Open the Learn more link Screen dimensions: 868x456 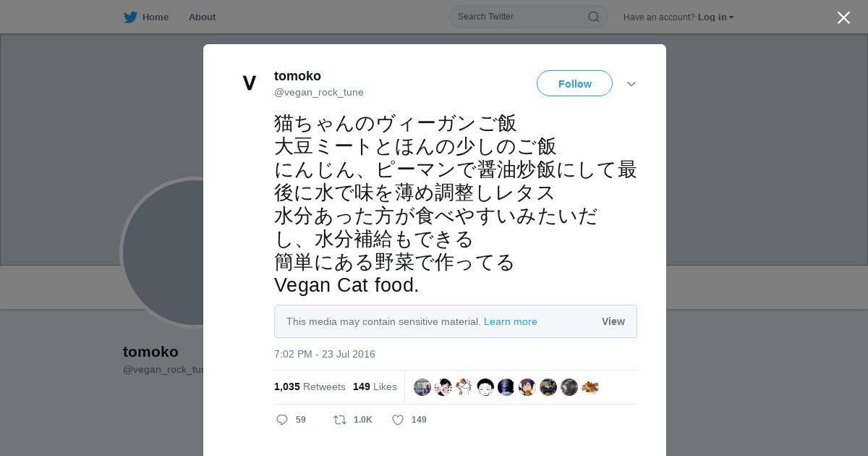tap(510, 321)
